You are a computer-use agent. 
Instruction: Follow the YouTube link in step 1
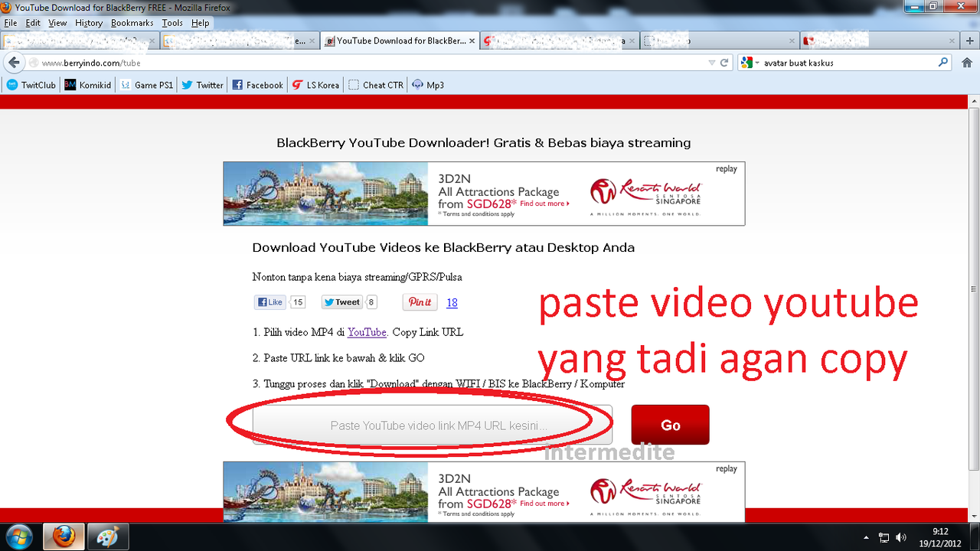coord(367,332)
